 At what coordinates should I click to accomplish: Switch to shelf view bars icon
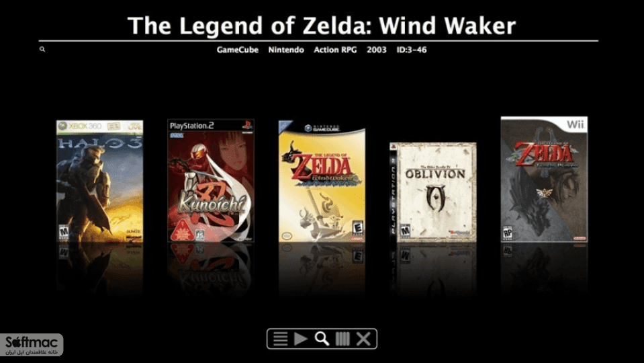click(342, 339)
